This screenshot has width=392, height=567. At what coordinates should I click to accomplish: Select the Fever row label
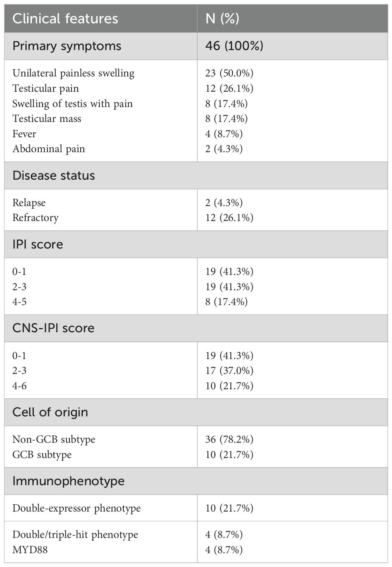(x=24, y=134)
